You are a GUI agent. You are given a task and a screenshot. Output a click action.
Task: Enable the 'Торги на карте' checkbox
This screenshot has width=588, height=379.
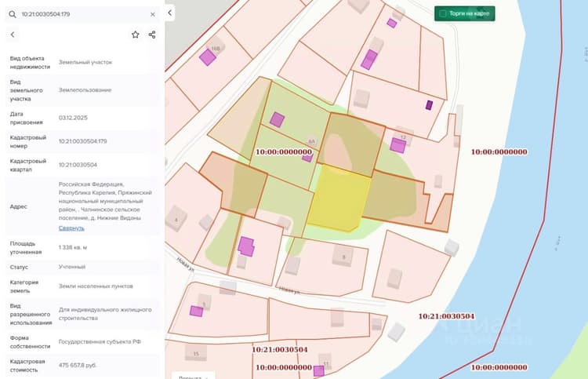442,13
